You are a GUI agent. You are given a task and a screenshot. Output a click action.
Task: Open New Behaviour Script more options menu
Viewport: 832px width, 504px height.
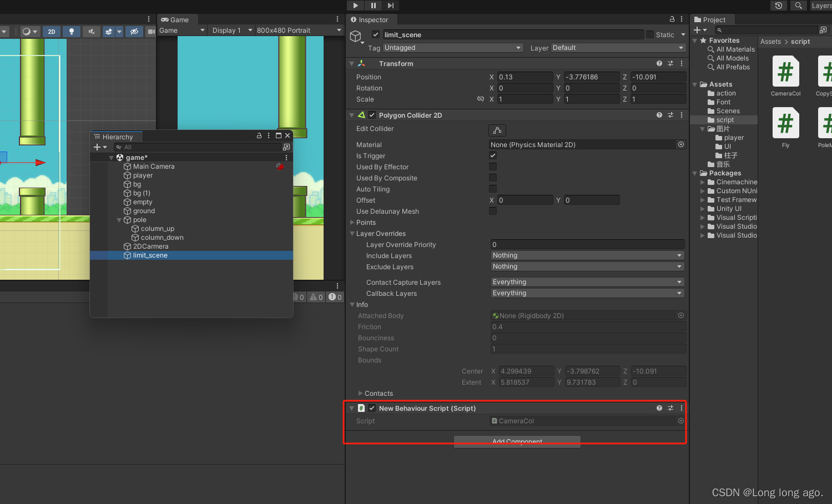pyautogui.click(x=682, y=408)
